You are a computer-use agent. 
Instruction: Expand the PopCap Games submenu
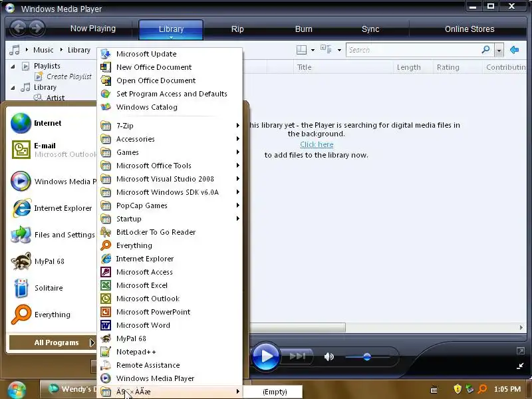tap(170, 205)
